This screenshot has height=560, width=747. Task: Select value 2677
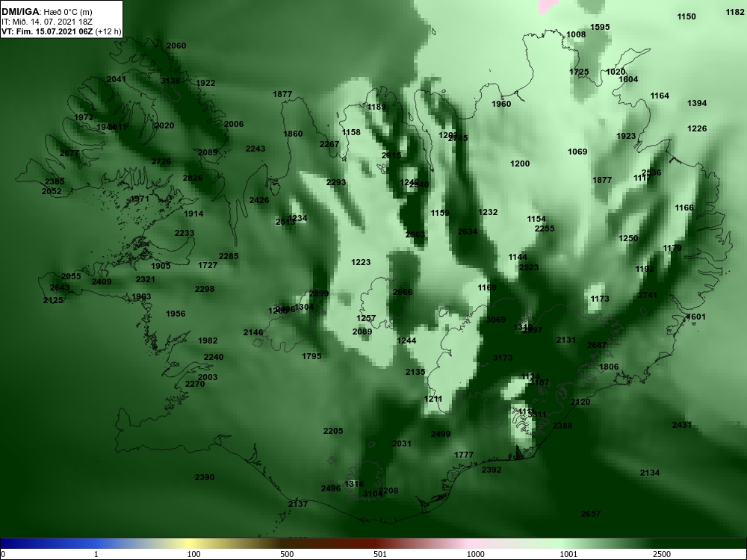click(x=69, y=153)
